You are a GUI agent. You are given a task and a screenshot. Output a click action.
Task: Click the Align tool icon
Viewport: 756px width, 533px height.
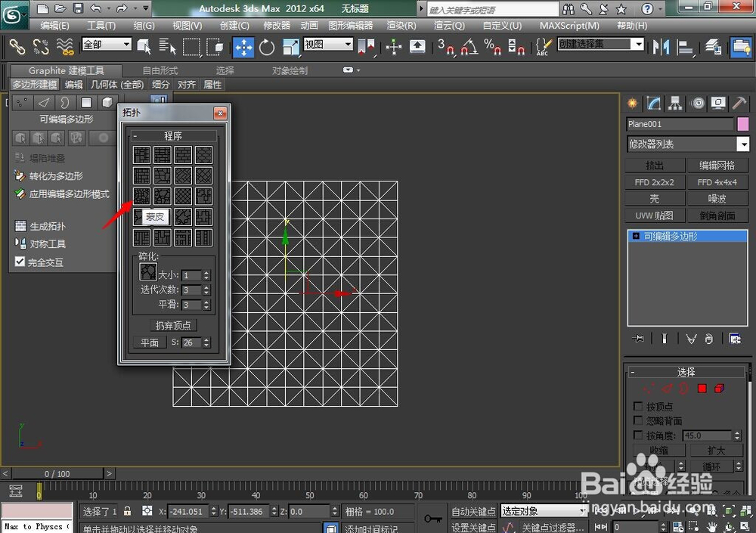coord(685,48)
